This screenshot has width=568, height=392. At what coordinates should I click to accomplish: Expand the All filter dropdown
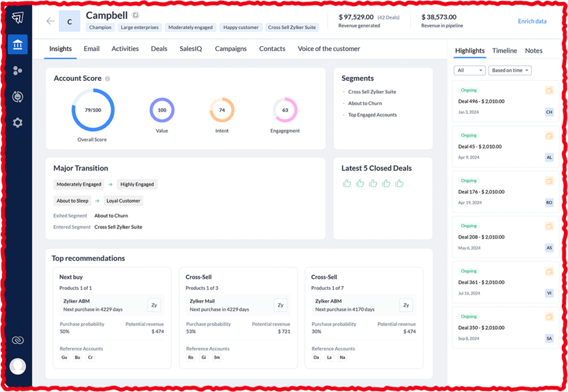point(469,70)
